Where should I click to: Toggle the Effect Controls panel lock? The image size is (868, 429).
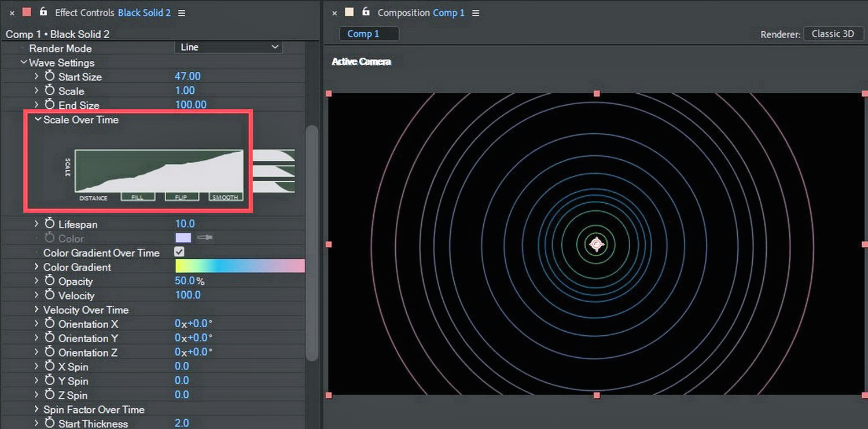coord(43,12)
